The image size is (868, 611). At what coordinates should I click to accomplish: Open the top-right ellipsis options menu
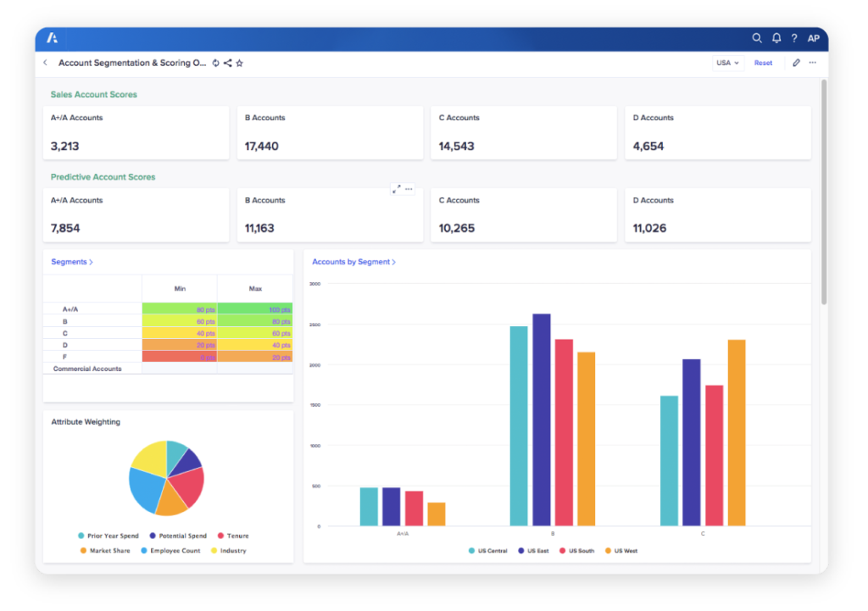(x=812, y=63)
